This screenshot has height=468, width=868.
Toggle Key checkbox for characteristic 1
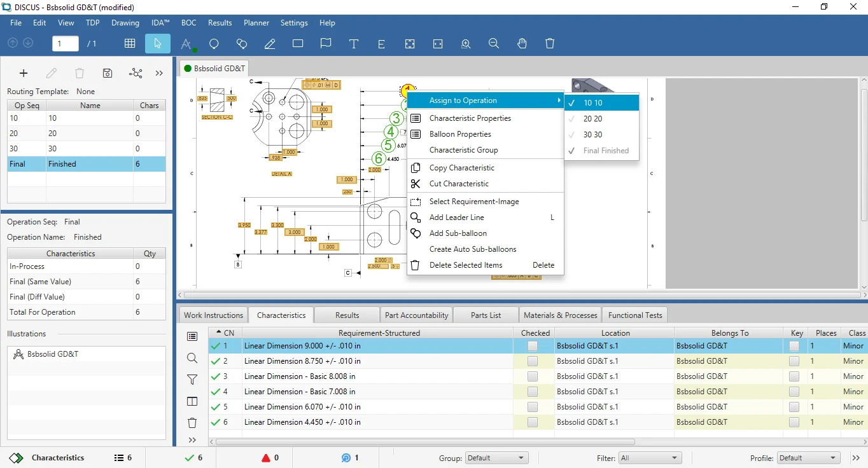pos(794,346)
